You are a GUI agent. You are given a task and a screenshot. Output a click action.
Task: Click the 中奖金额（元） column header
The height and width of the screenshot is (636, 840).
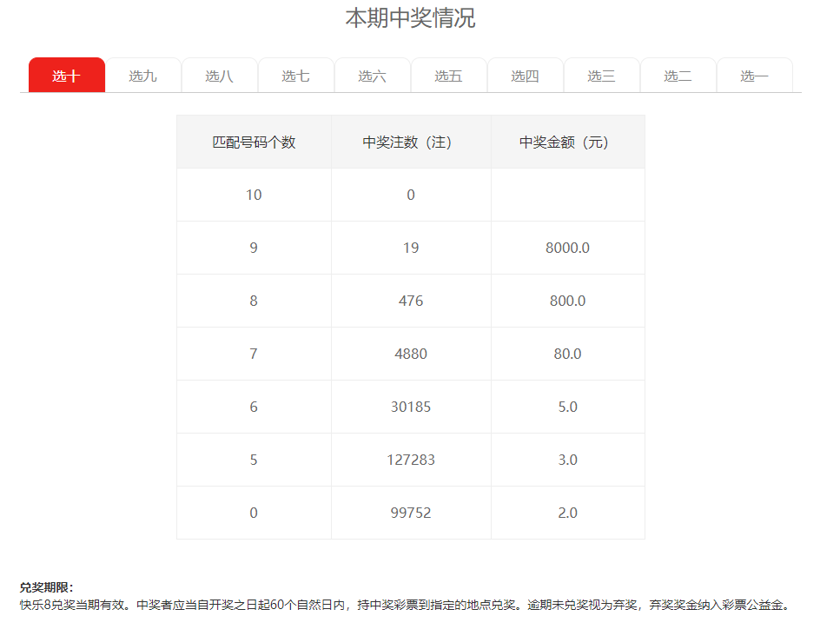click(567, 142)
